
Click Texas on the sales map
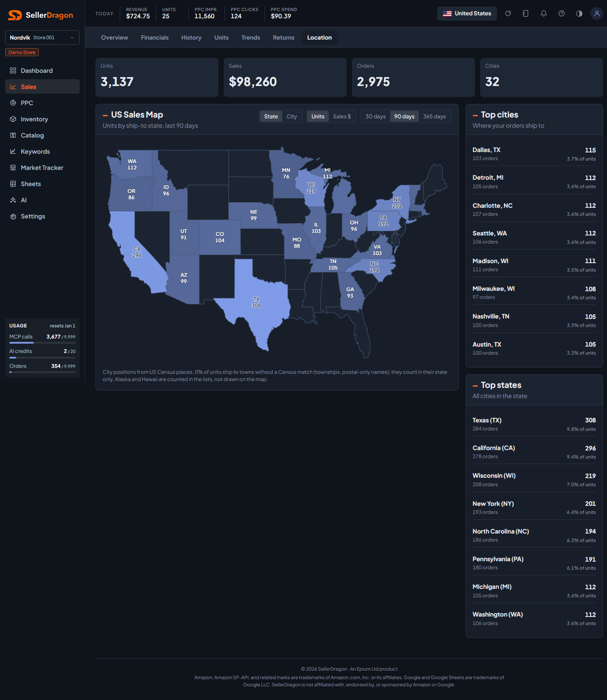(256, 302)
